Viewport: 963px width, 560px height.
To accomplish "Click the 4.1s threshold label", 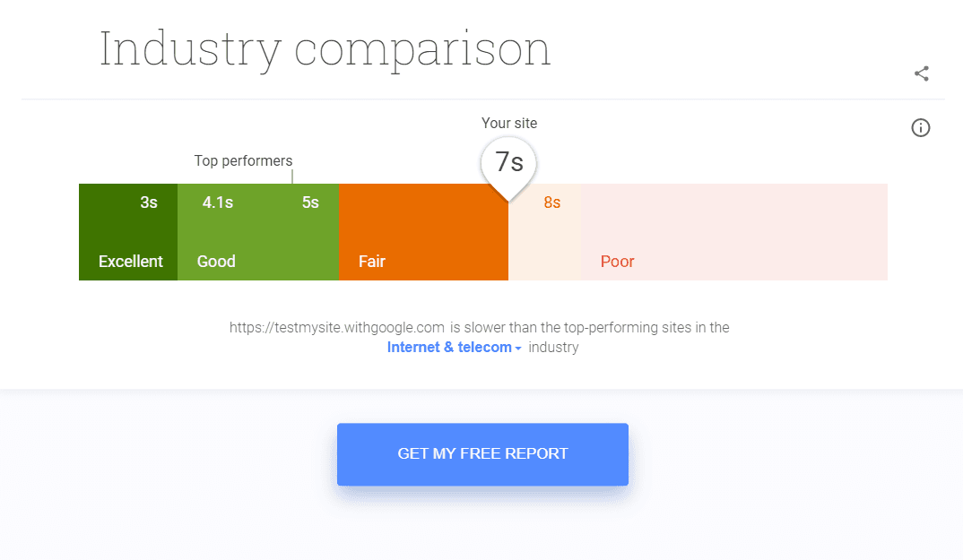I will 218,202.
